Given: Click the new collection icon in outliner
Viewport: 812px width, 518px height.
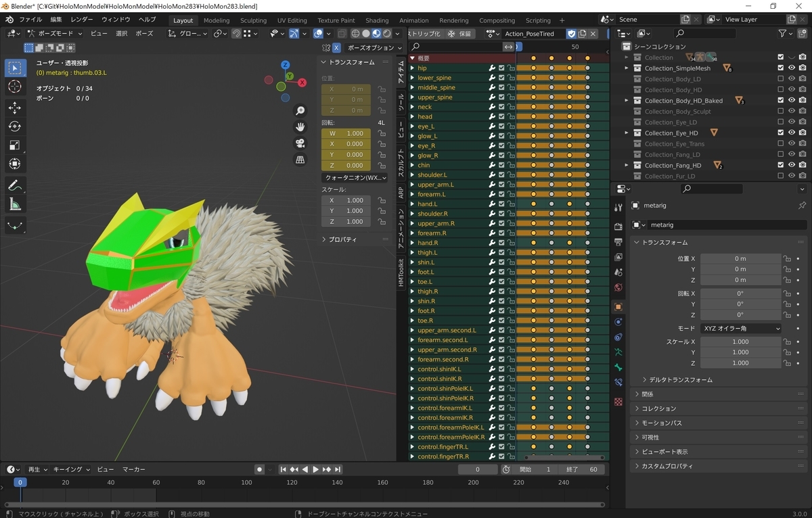Looking at the screenshot, I should tap(802, 33).
